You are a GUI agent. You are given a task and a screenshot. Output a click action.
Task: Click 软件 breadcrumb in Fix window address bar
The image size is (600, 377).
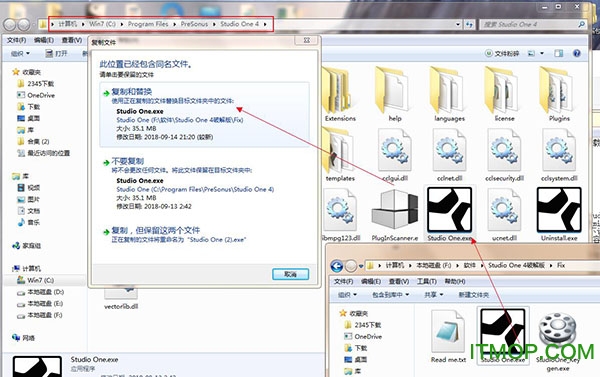tap(470, 265)
